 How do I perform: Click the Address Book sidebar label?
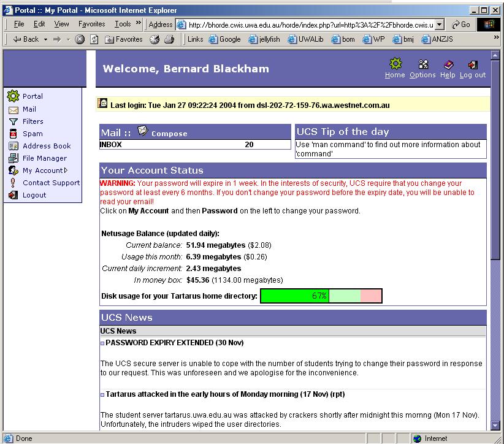47,146
